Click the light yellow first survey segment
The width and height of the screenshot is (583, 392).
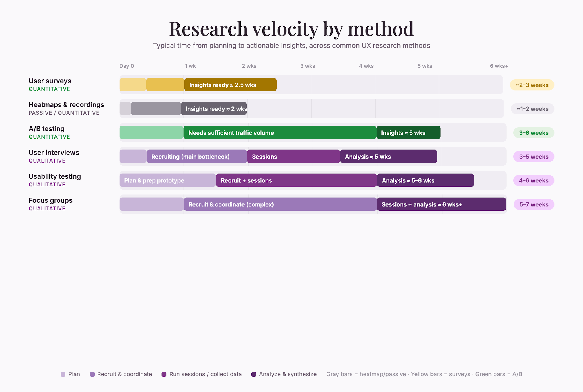click(133, 85)
